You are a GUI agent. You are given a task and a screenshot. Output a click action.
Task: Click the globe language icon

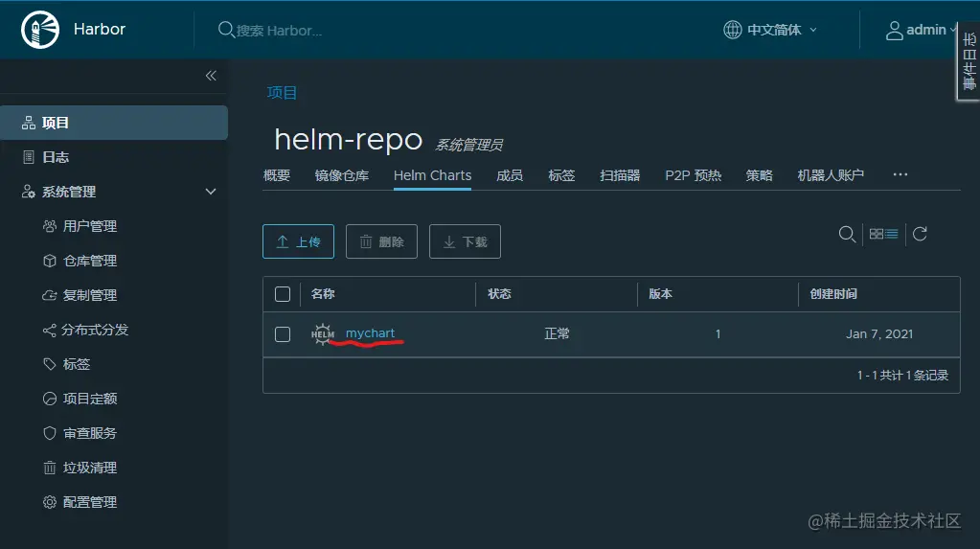tap(733, 30)
